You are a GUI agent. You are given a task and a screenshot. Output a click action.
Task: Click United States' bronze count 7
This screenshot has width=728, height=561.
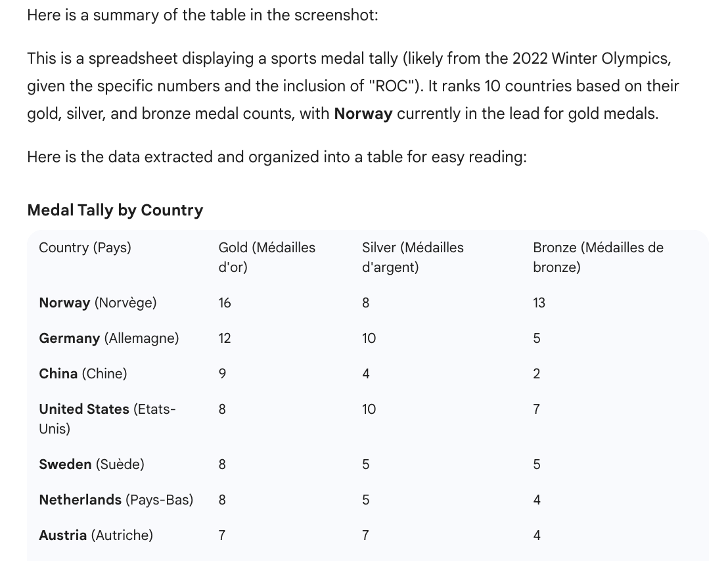pos(537,409)
